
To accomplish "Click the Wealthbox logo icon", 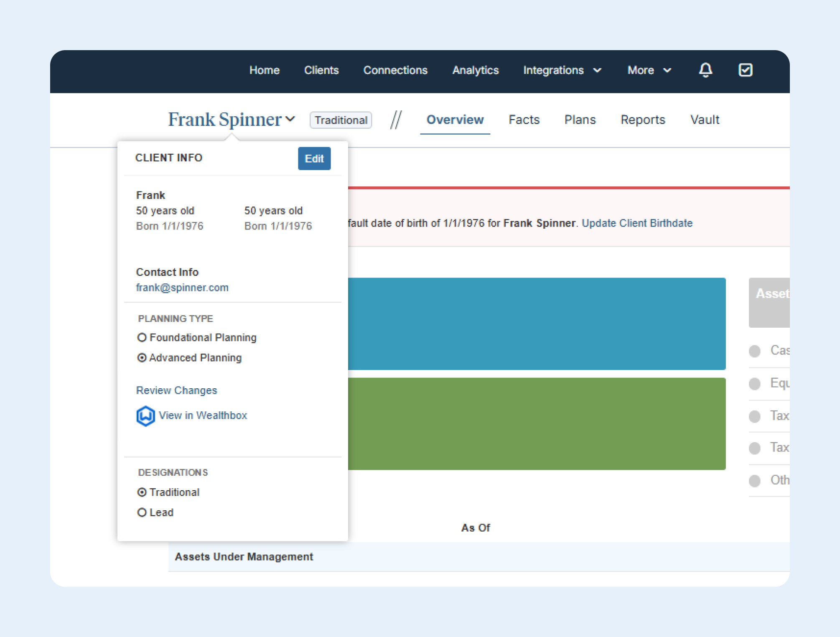I will click(145, 416).
